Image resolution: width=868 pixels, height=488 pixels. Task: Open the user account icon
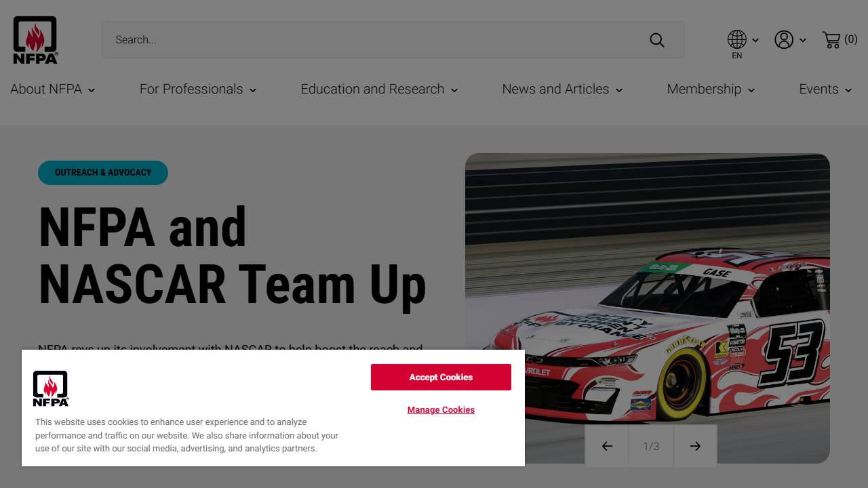click(784, 40)
